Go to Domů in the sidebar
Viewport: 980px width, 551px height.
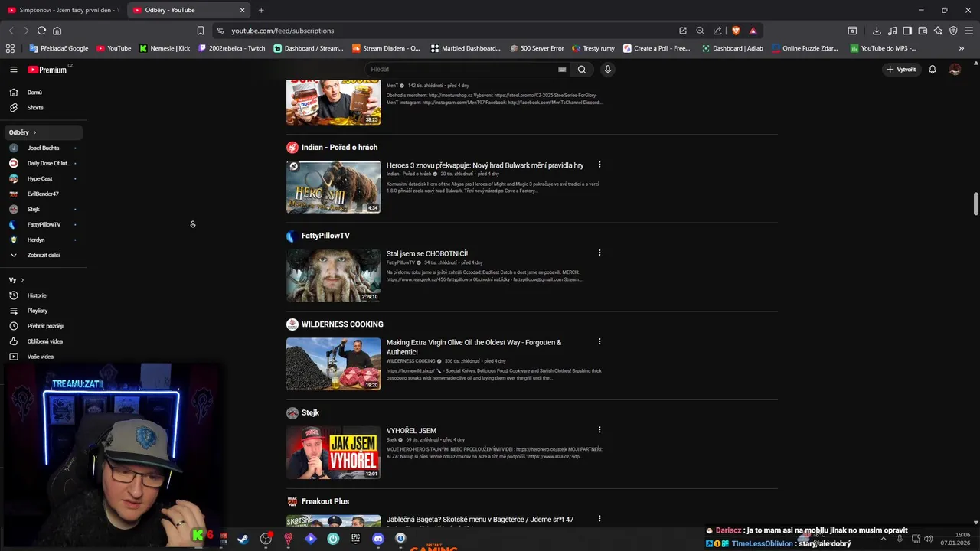click(x=43, y=92)
